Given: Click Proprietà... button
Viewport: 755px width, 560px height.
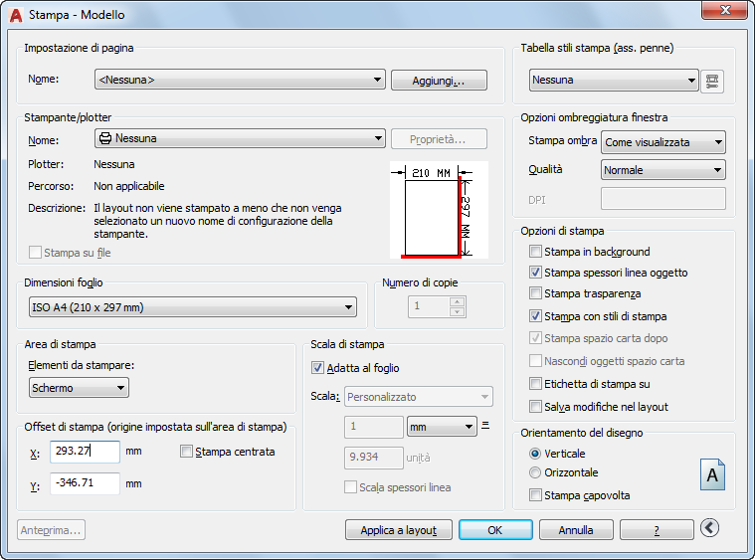Looking at the screenshot, I should coord(439,139).
